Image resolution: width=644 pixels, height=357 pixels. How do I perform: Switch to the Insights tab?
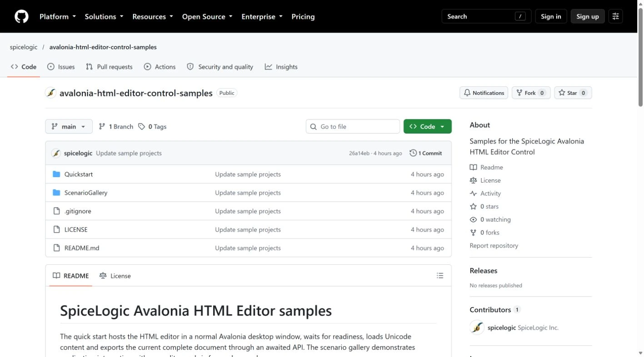tap(281, 67)
